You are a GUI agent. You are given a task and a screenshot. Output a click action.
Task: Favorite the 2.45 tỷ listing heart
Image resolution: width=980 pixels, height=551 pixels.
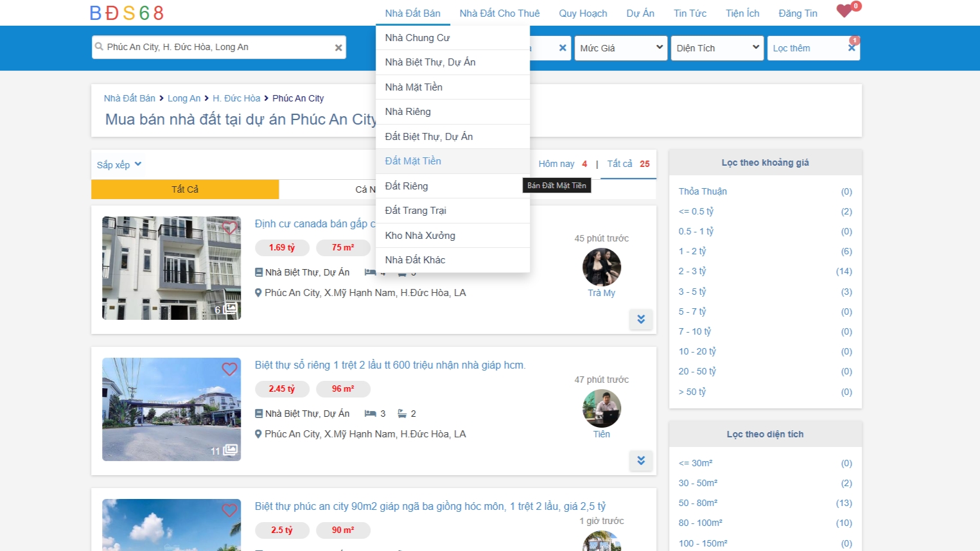click(x=229, y=369)
